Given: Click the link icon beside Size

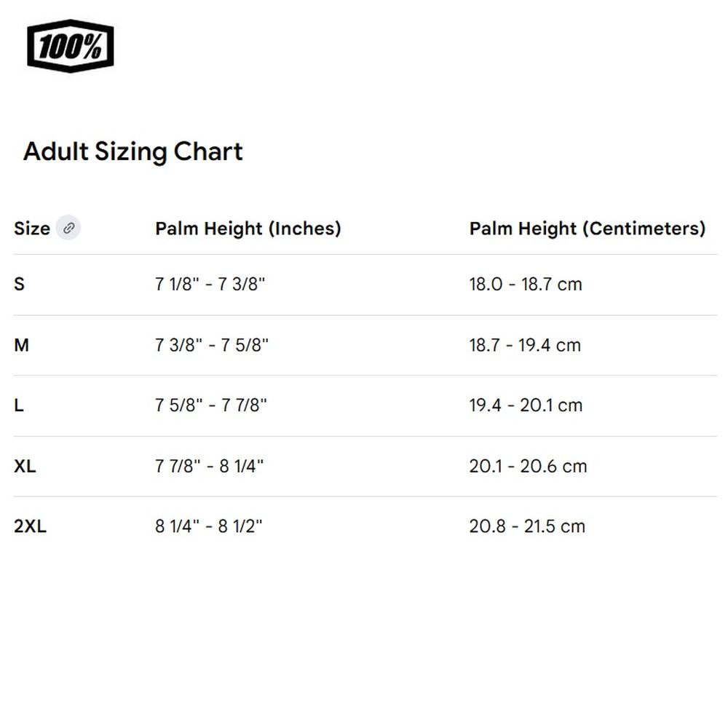Looking at the screenshot, I should (68, 228).
